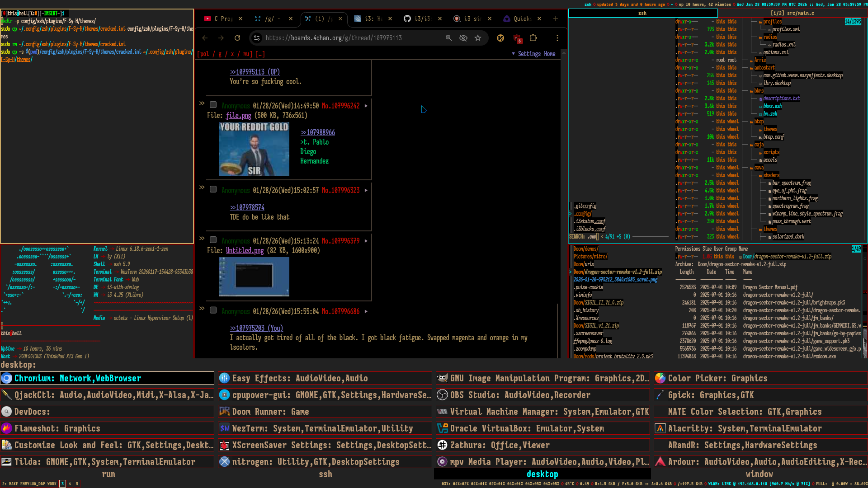Open a new tab with the plus button
This screenshot has height=488, width=868.
pyautogui.click(x=555, y=19)
